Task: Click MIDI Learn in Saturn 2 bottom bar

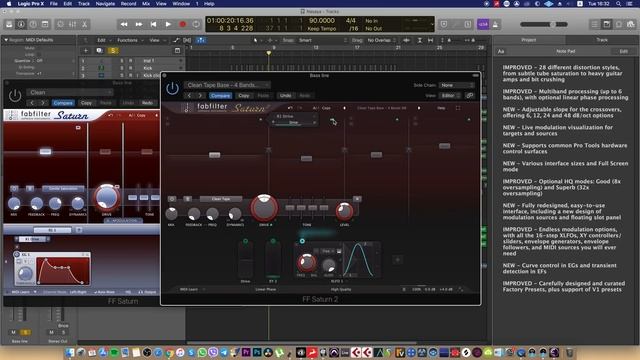Action: click(x=189, y=289)
